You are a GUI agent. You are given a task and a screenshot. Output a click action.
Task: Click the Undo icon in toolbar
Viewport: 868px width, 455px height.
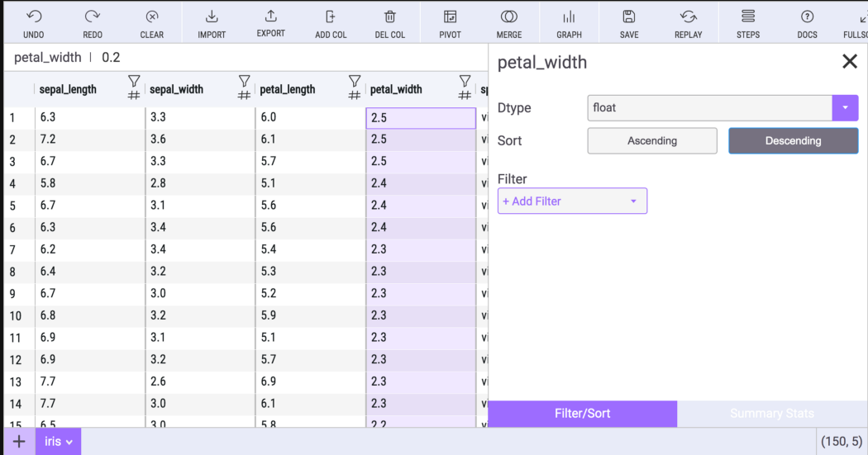click(34, 17)
